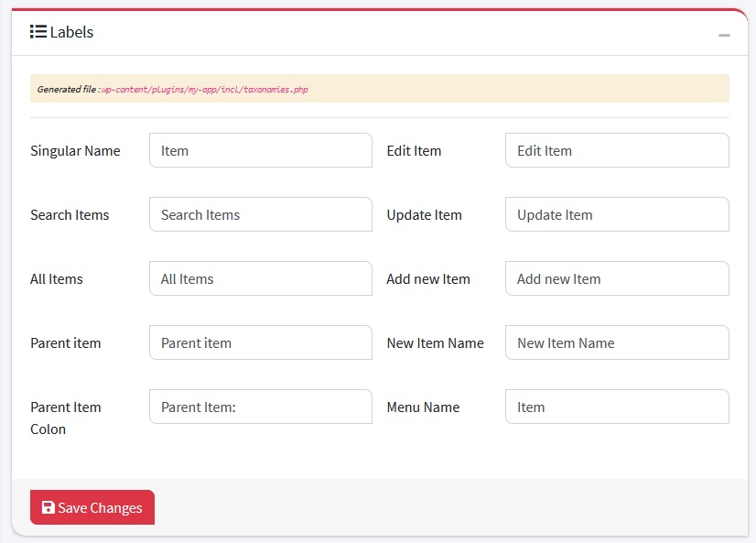Click the 'Generated file' caption text
This screenshot has width=756, height=543.
pos(67,90)
